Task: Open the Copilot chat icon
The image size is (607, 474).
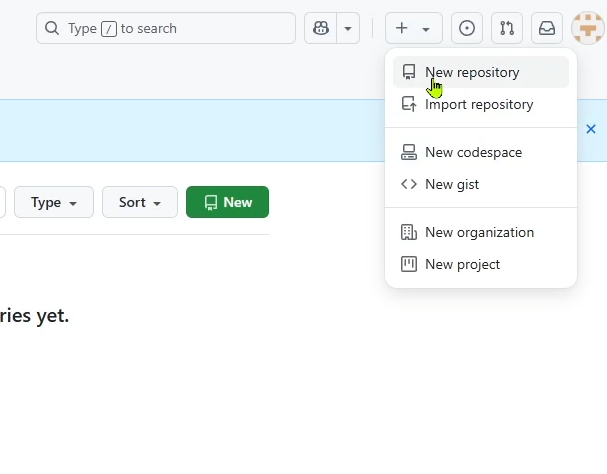Action: click(321, 28)
